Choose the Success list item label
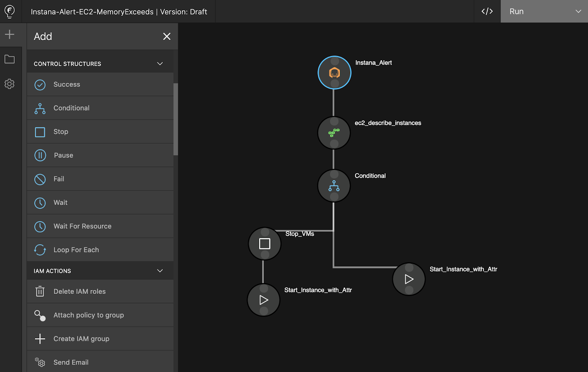Viewport: 588px width, 372px height. pos(67,84)
